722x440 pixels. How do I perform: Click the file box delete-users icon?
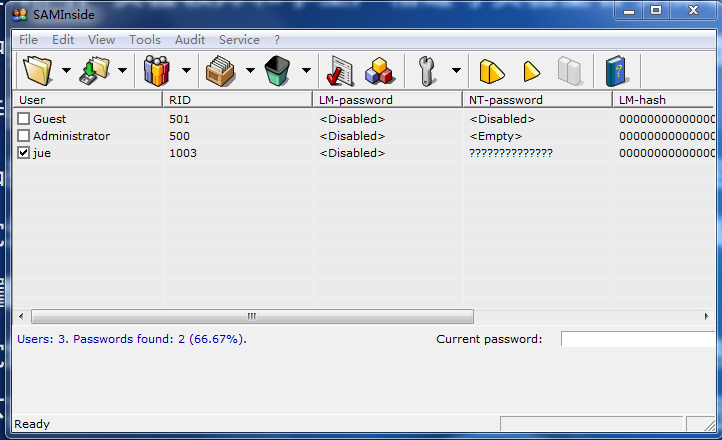(x=221, y=70)
